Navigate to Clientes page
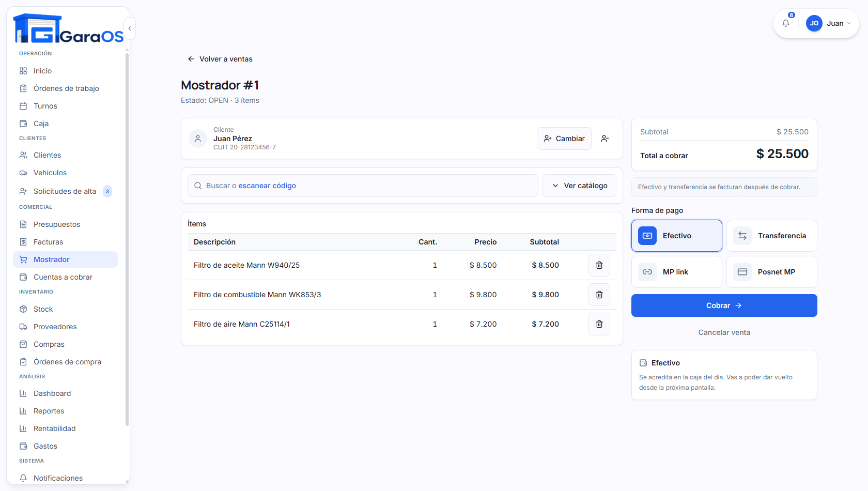The width and height of the screenshot is (868, 491). pos(66,155)
